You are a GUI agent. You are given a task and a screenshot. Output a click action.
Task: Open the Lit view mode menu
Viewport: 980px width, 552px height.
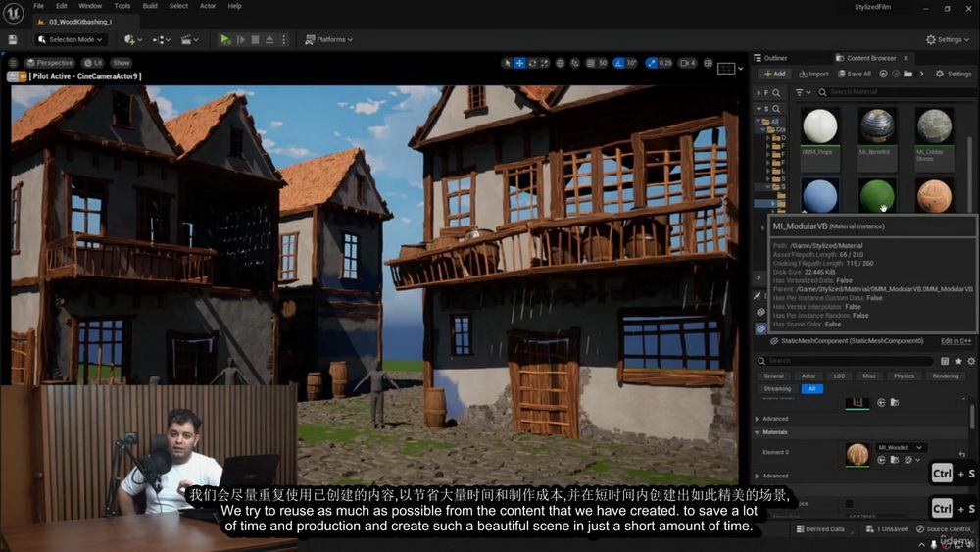coord(93,63)
